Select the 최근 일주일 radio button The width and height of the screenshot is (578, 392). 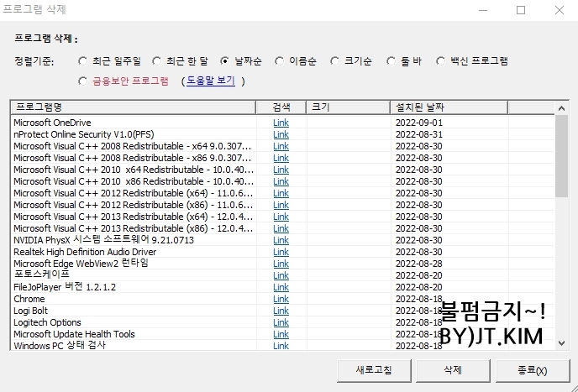click(82, 61)
